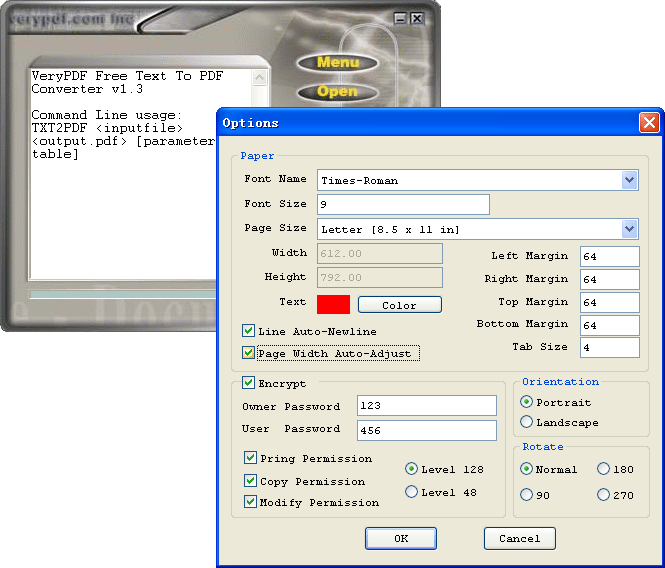Toggle Page Width Auto-Adjust checkbox
The height and width of the screenshot is (568, 665).
(249, 353)
